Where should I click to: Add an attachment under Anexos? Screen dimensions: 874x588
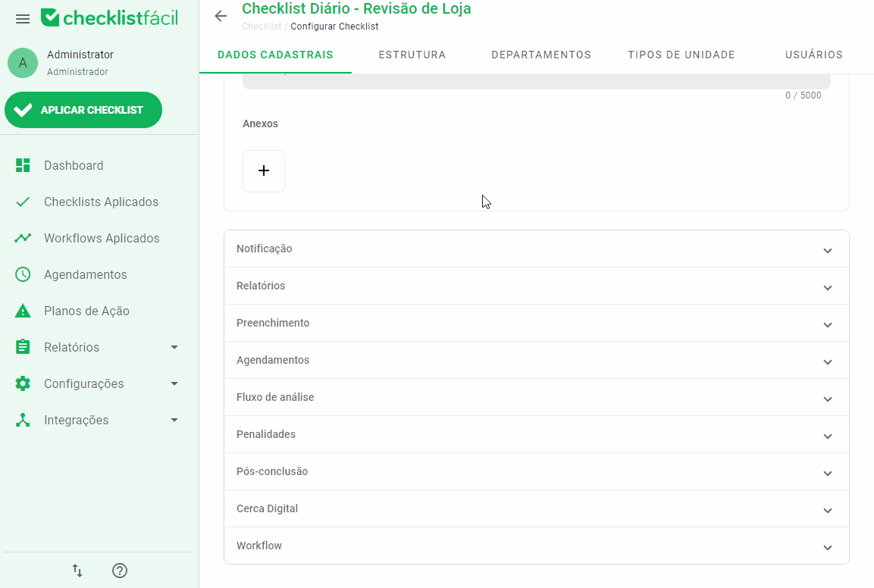point(264,170)
